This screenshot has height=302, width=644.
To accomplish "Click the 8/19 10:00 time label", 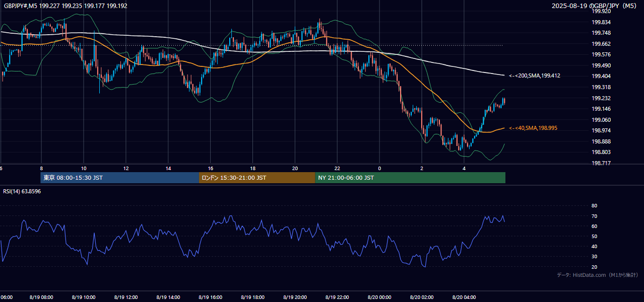I will point(84,297).
